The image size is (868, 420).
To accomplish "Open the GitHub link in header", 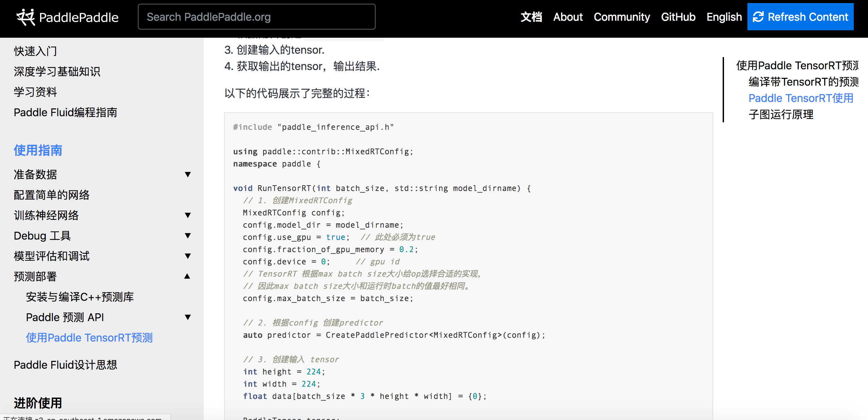I will (x=678, y=17).
